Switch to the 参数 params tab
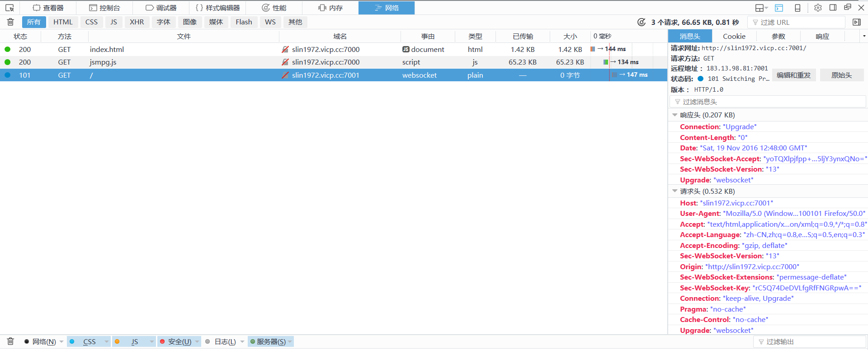 coord(778,36)
